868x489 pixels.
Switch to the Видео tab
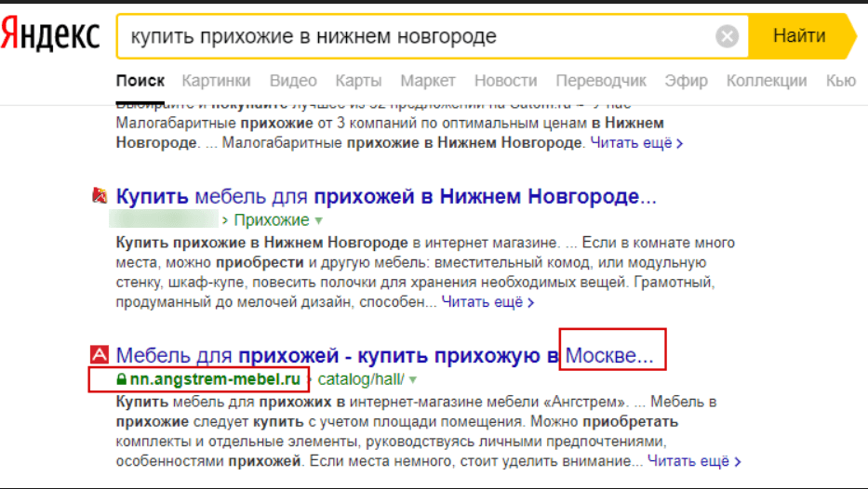pyautogui.click(x=293, y=81)
